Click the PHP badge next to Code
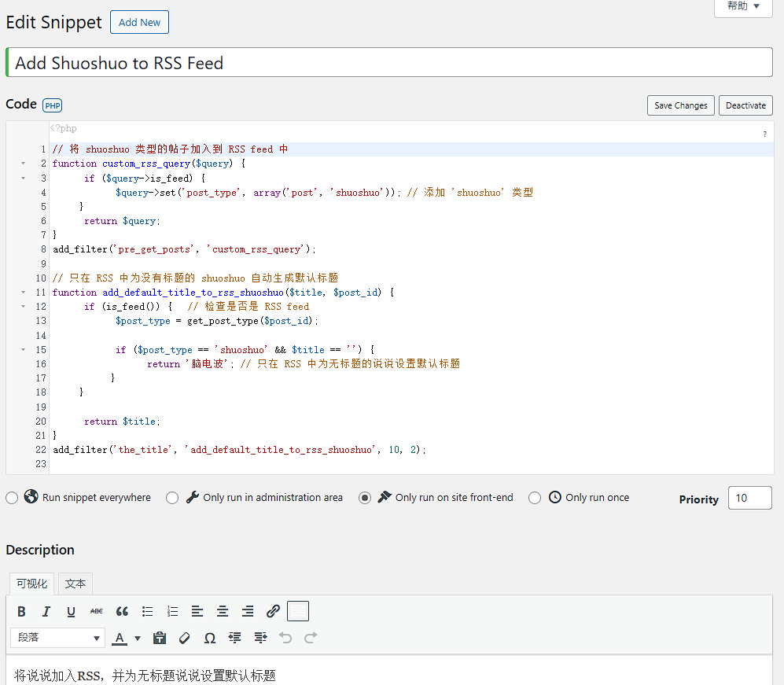 tap(53, 105)
